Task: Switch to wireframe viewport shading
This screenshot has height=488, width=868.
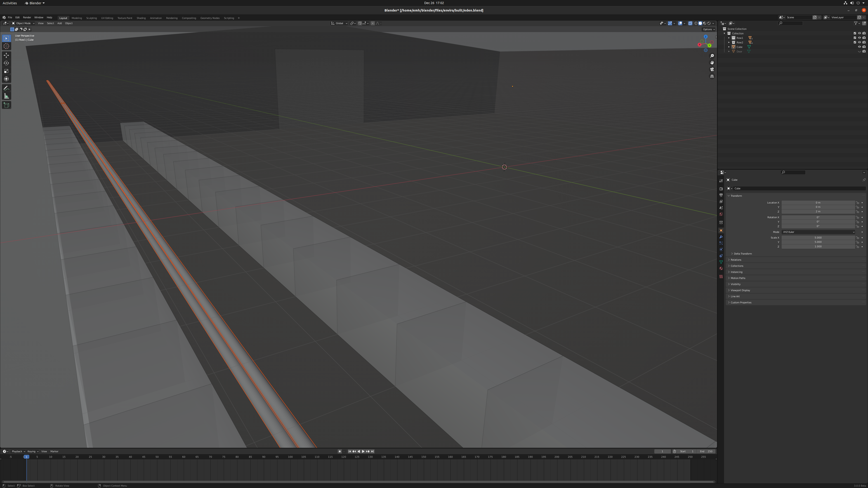Action: tap(696, 23)
